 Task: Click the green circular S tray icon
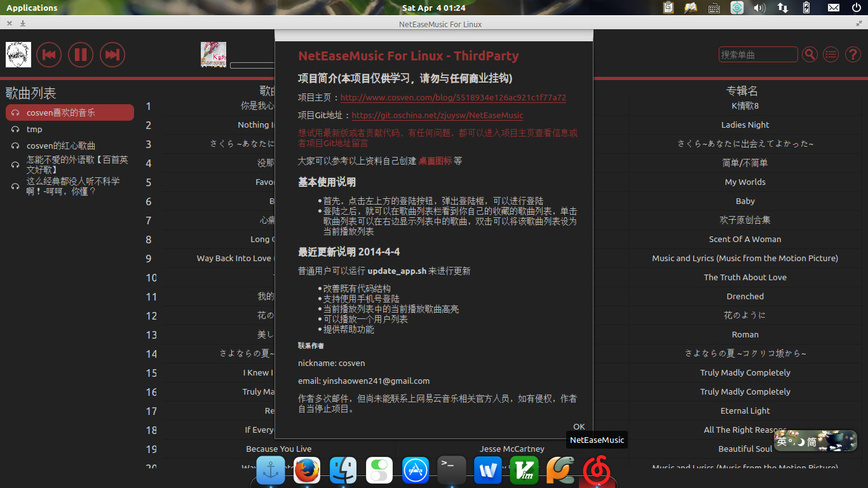pos(736,8)
